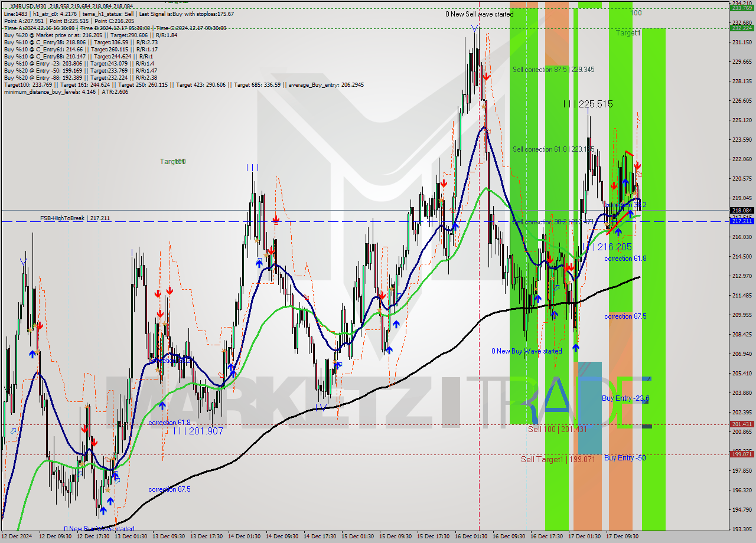Select the 'Line:1483' indicator info line
Viewport: 756px width, 543px height.
click(x=119, y=14)
